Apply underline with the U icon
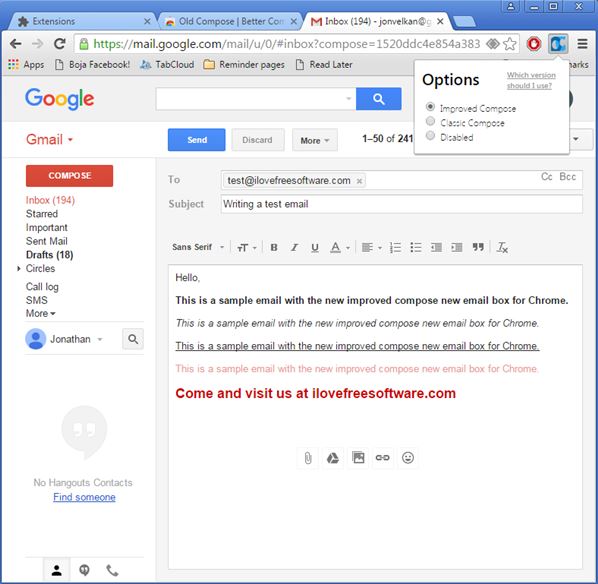The image size is (598, 584). coord(315,248)
